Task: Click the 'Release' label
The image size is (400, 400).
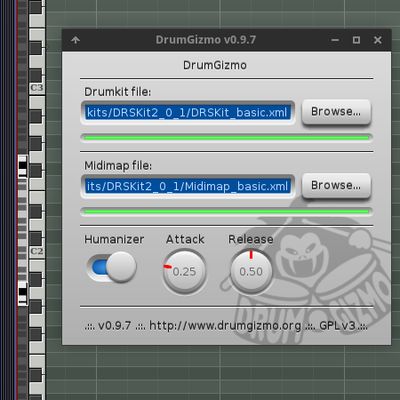Action: pos(251,239)
